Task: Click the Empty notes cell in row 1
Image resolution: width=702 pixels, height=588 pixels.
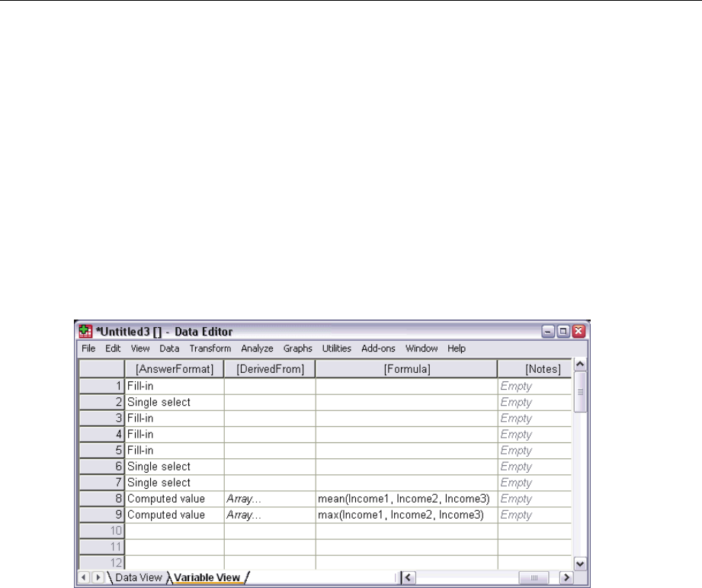Action: (535, 386)
